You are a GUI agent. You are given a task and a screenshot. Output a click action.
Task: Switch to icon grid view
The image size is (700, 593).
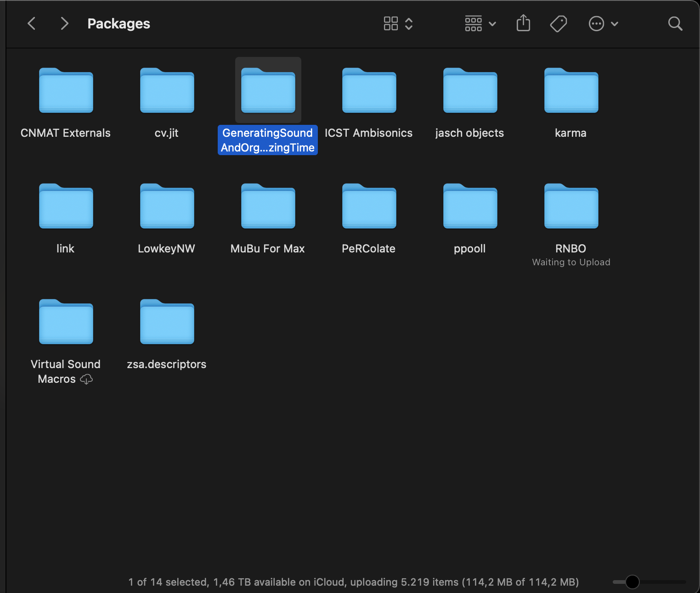[391, 23]
